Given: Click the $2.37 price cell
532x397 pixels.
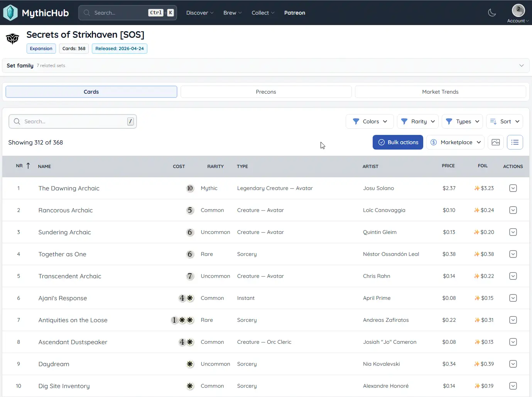Looking at the screenshot, I should (x=449, y=188).
